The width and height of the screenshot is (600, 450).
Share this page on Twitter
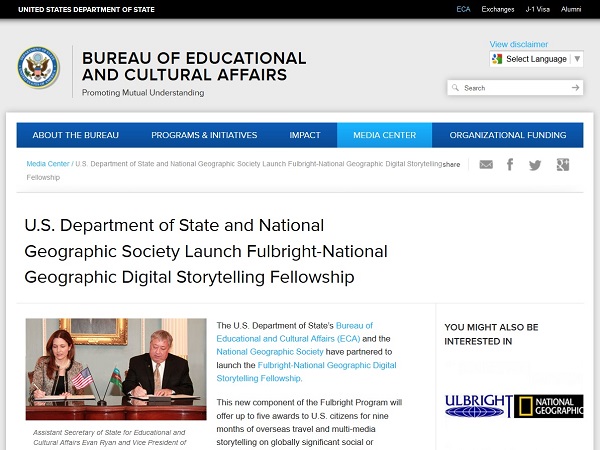(x=535, y=165)
